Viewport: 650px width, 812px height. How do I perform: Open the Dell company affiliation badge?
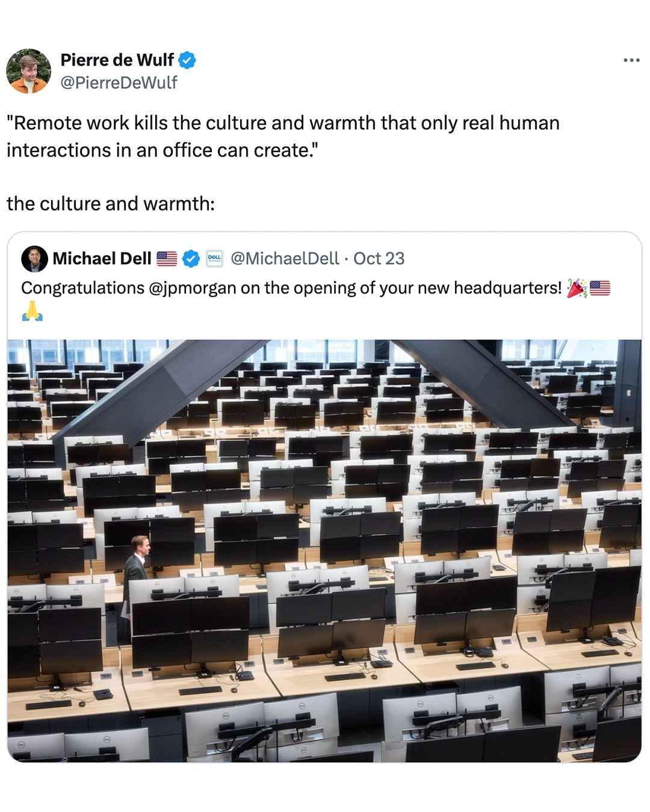tap(214, 259)
